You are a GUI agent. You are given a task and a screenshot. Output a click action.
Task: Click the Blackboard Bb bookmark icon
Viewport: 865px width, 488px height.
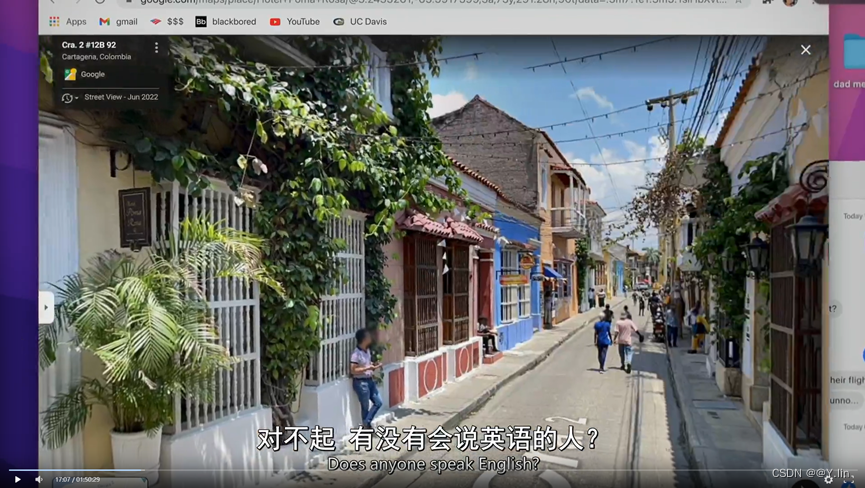[x=201, y=22]
